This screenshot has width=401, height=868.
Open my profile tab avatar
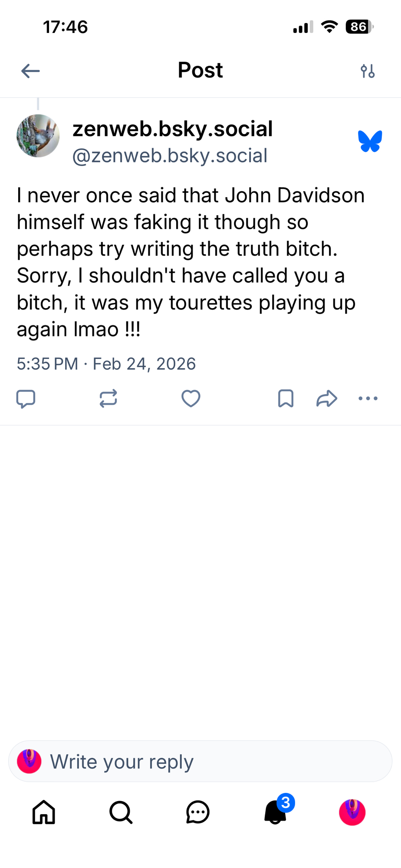352,812
